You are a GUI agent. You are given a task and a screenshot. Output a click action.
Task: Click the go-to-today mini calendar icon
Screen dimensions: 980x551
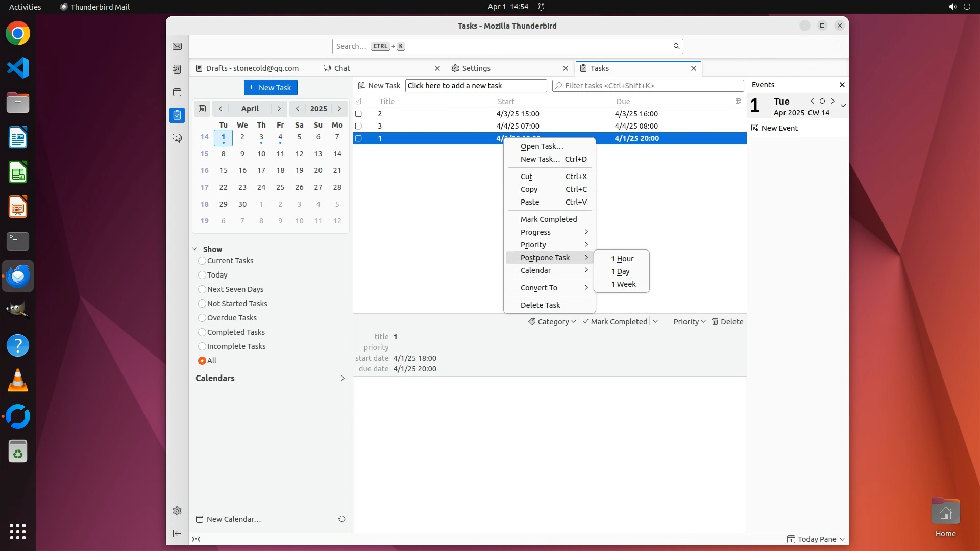click(x=202, y=109)
